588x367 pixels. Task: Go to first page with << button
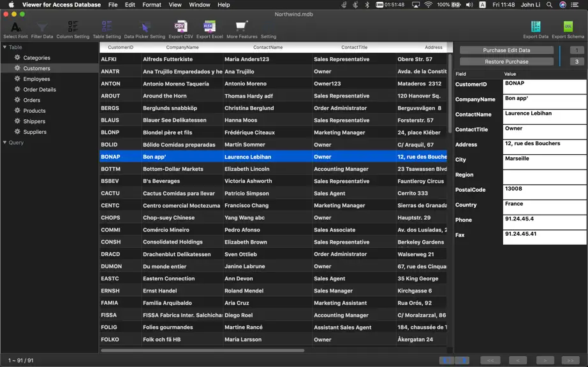tap(490, 360)
